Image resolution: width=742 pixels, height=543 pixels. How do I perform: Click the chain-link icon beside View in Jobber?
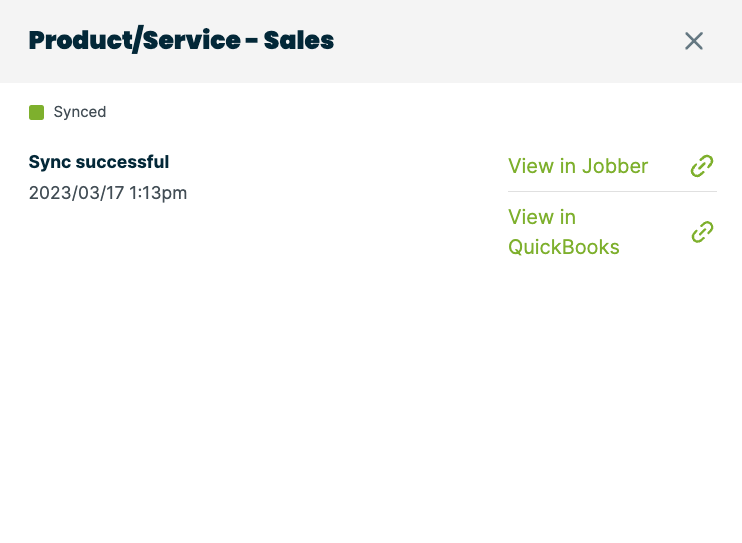tap(702, 166)
